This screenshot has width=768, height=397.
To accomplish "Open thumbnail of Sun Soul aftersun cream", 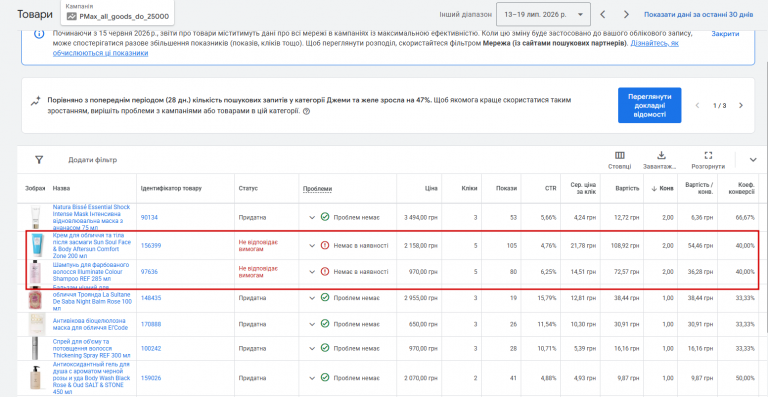I will 36,245.
